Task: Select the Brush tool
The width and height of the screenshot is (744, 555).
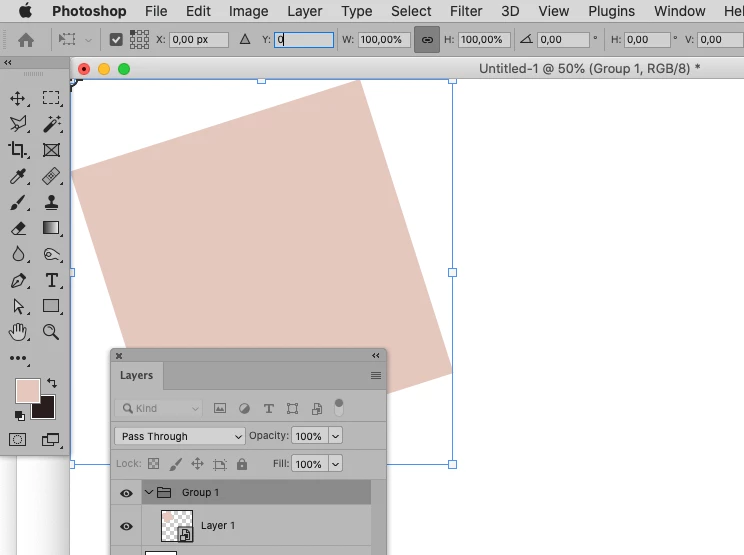Action: [18, 203]
